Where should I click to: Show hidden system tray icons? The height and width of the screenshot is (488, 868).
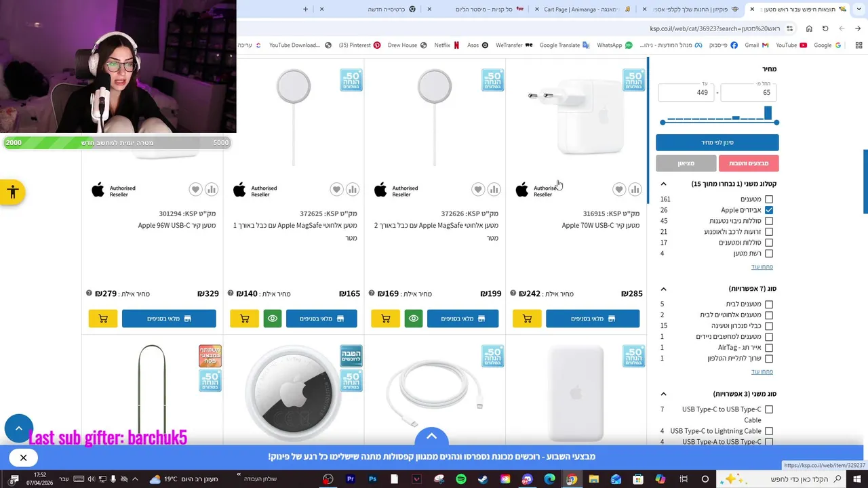(x=136, y=479)
